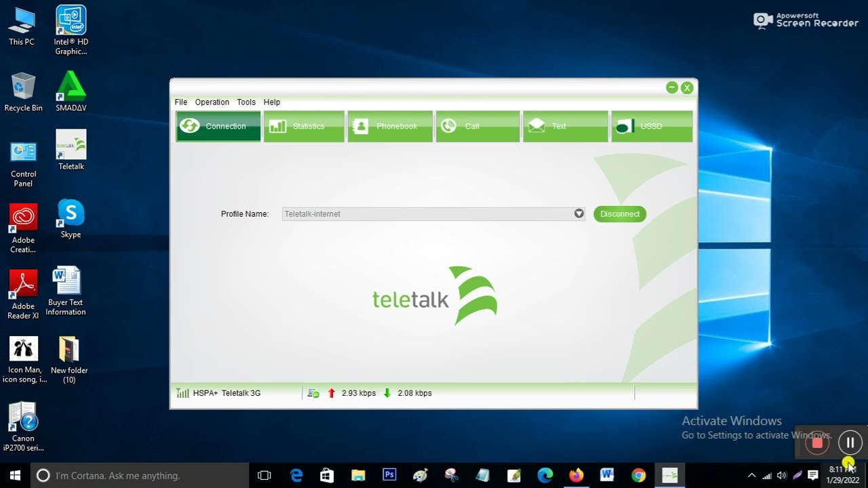Open Firefox from taskbar
Screen dimensions: 868x488
pyautogui.click(x=576, y=476)
